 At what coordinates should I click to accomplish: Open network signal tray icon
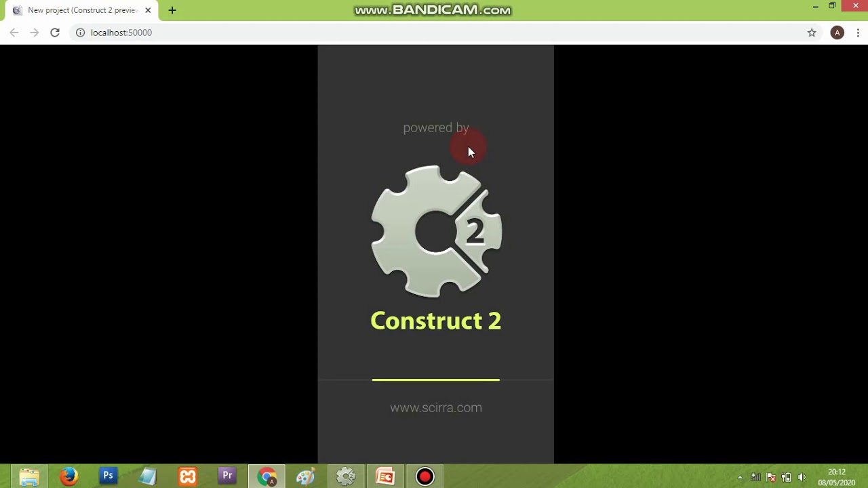[x=755, y=477]
